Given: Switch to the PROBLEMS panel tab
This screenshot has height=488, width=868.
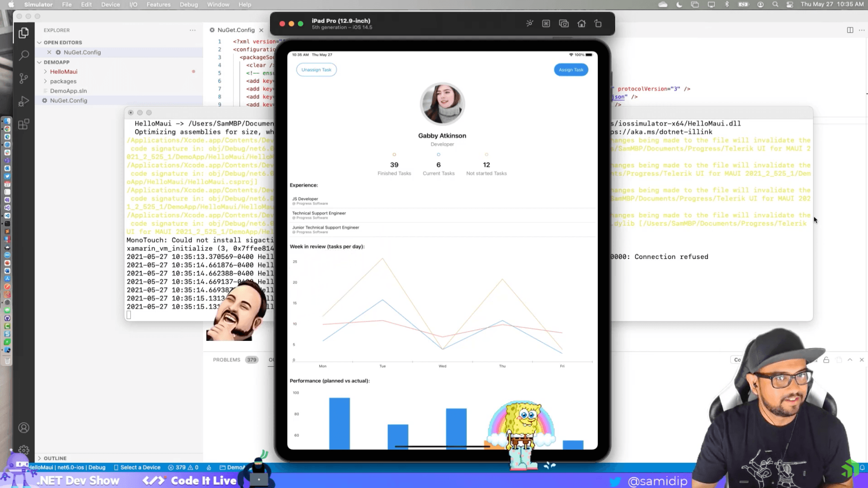Looking at the screenshot, I should click(x=227, y=360).
